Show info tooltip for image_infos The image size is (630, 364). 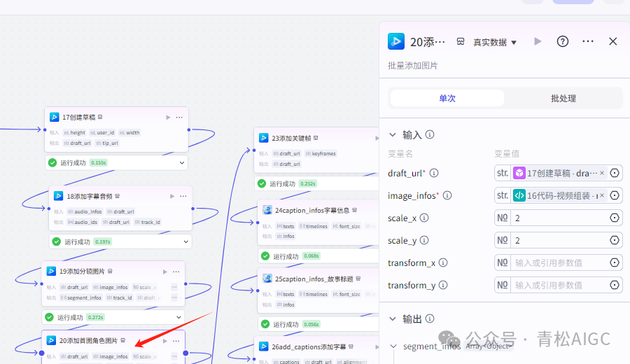(x=447, y=195)
